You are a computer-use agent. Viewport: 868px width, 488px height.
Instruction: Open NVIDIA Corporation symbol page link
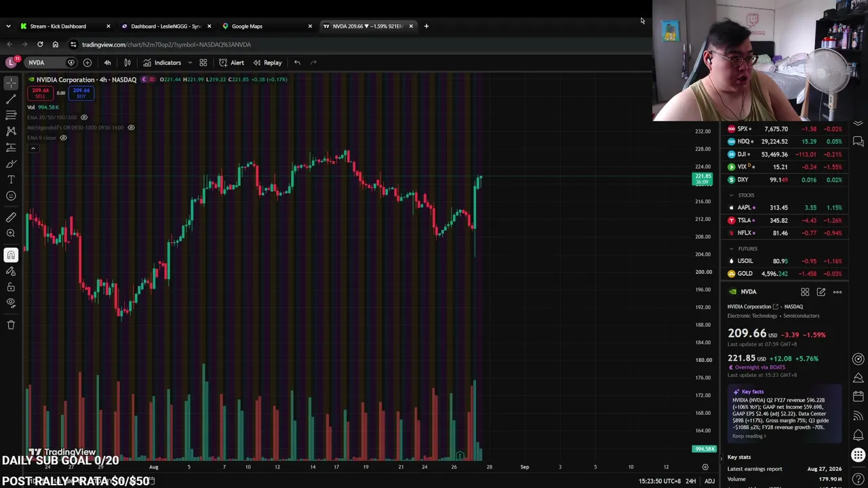(x=753, y=306)
